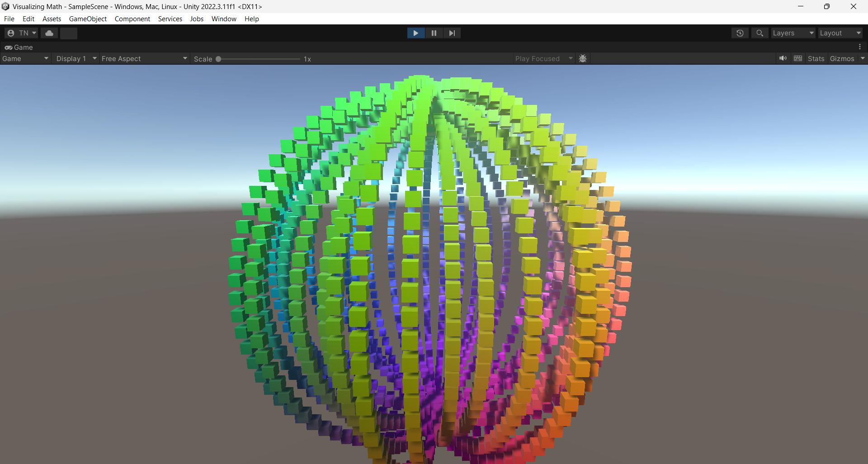Open the File menu
Screen dimensions: 868x464
click(9, 19)
